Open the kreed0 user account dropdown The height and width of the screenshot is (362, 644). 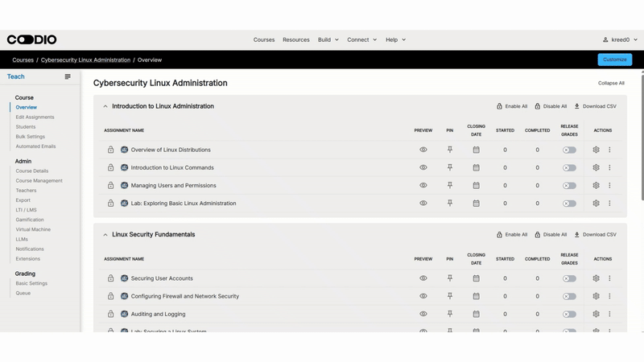coord(620,39)
